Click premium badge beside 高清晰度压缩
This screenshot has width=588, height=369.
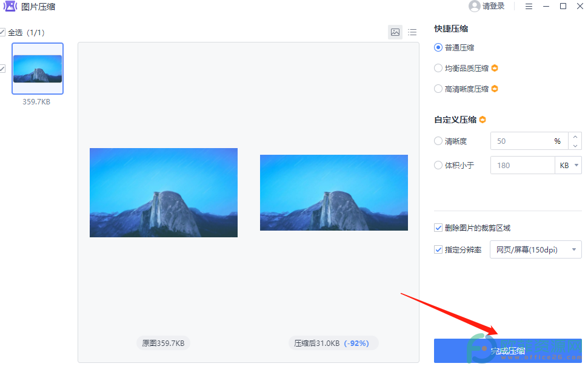coord(495,89)
